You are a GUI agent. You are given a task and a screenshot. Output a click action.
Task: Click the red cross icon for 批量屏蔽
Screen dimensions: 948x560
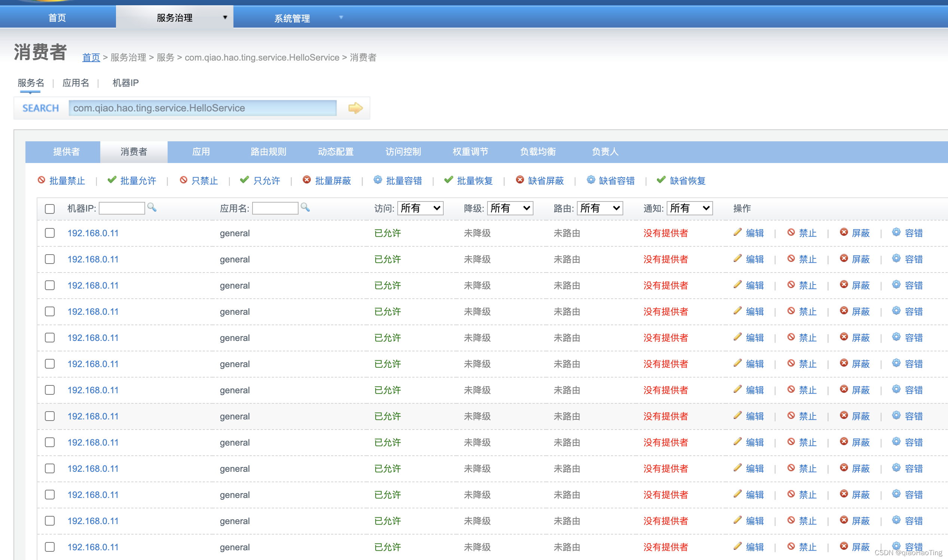307,180
